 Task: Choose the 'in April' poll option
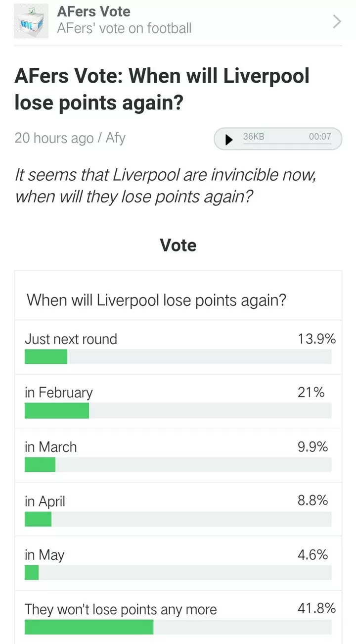coord(178,509)
